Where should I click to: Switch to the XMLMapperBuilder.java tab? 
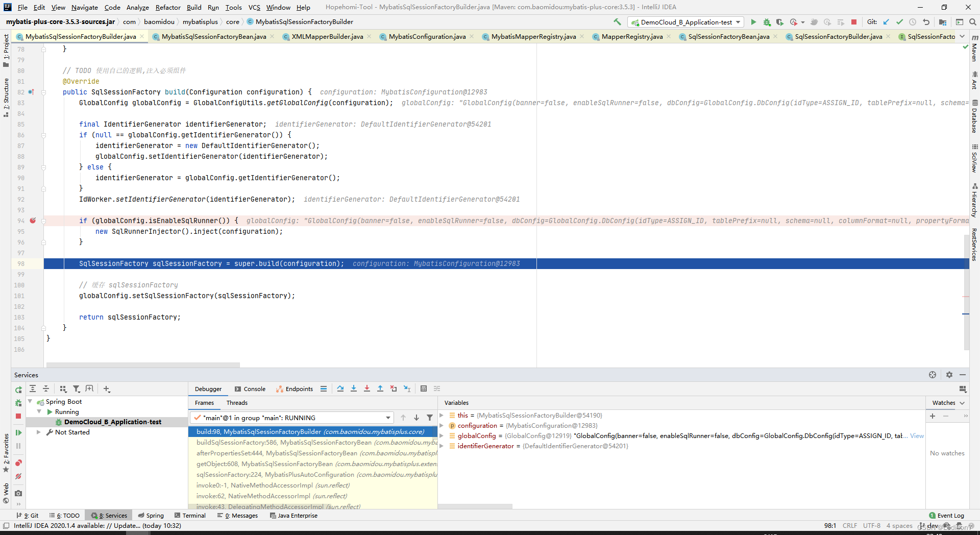pos(327,36)
